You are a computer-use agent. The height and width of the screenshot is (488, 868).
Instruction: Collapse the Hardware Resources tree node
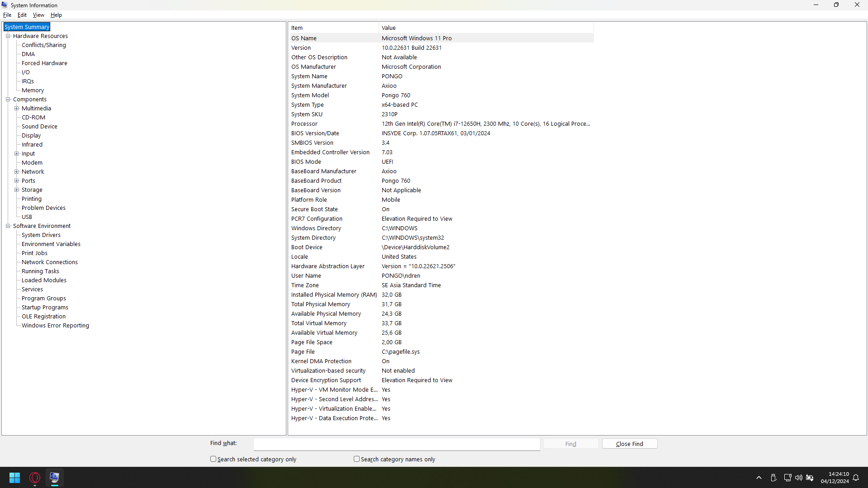point(8,36)
